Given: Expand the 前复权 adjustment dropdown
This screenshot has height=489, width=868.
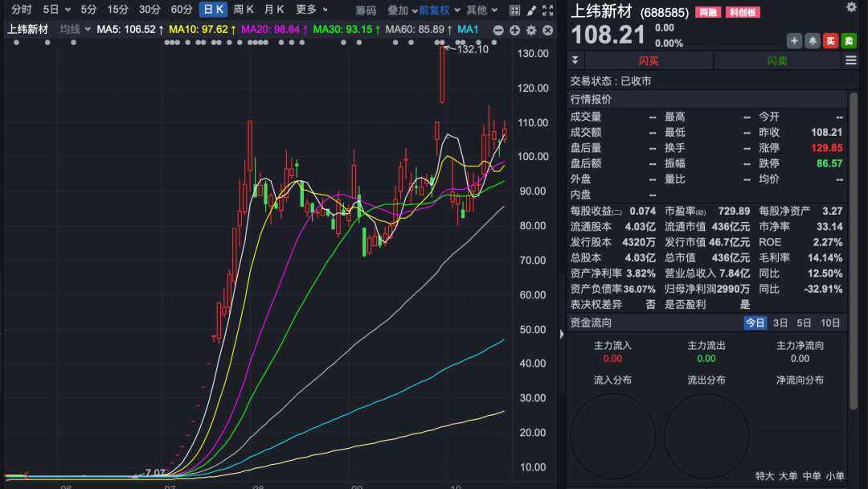Looking at the screenshot, I should tap(440, 10).
